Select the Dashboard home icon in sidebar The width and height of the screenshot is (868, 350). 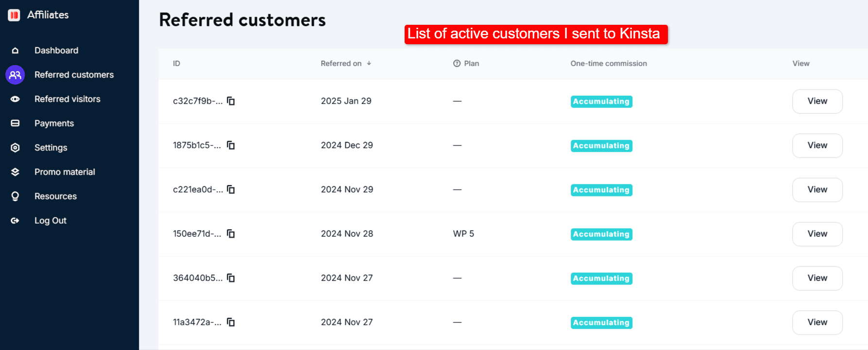point(15,50)
